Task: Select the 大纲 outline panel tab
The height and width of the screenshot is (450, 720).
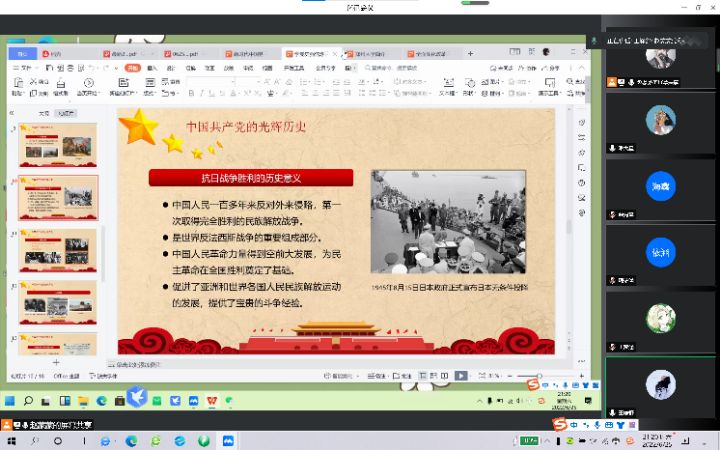Action: 43,113
